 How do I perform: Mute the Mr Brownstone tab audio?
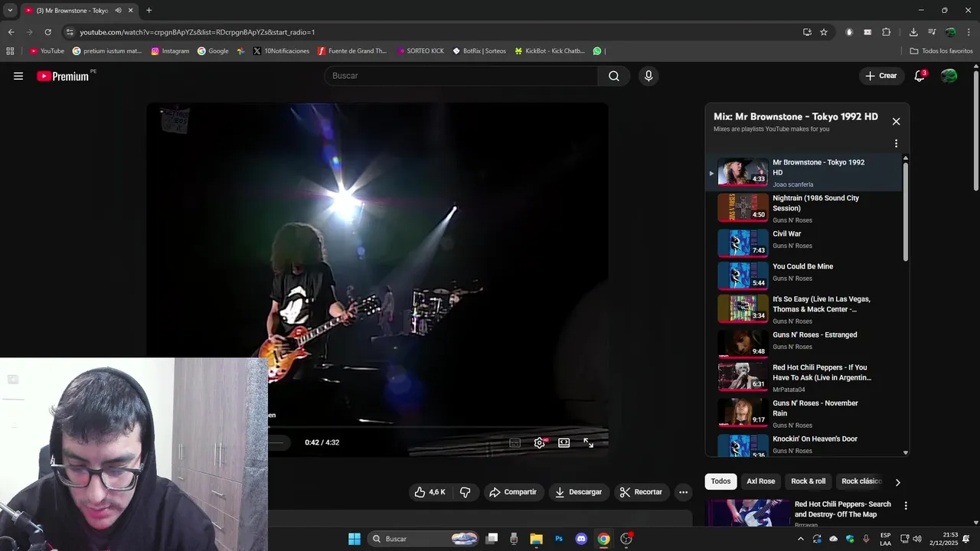click(118, 10)
